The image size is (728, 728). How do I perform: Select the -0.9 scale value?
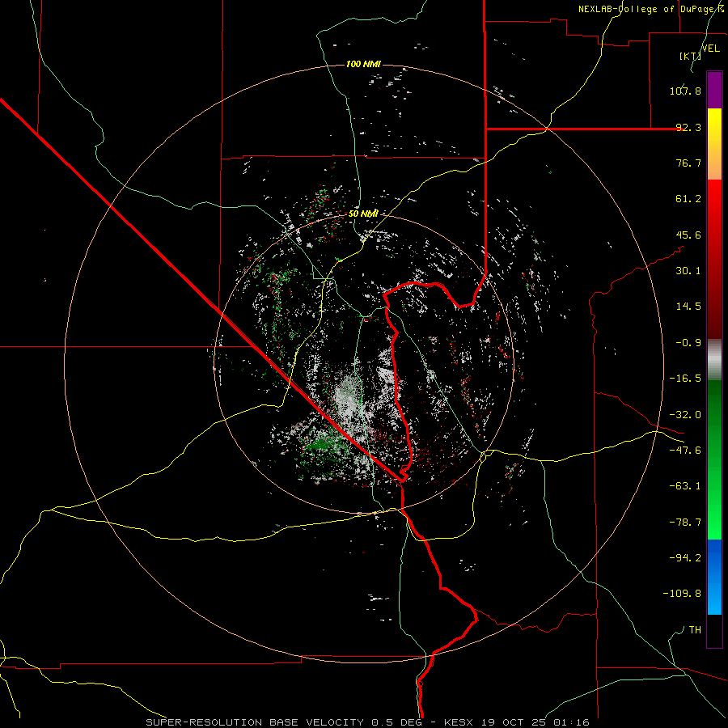click(688, 343)
